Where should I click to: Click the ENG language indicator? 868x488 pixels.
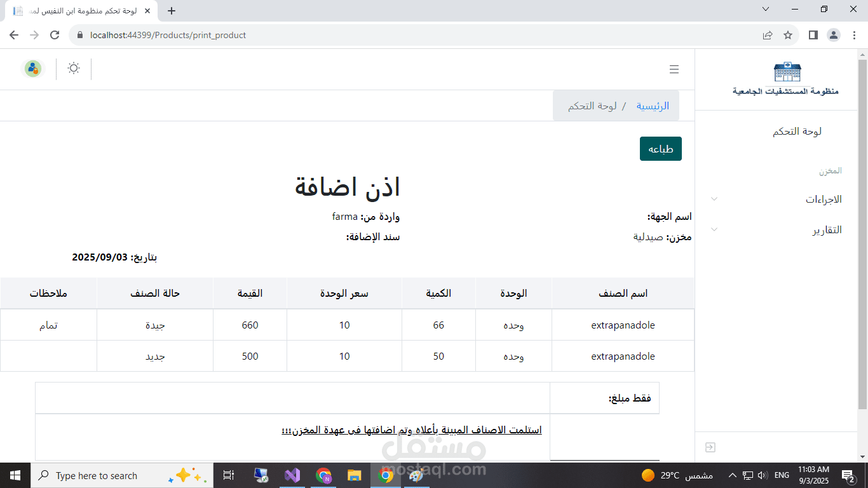[782, 475]
